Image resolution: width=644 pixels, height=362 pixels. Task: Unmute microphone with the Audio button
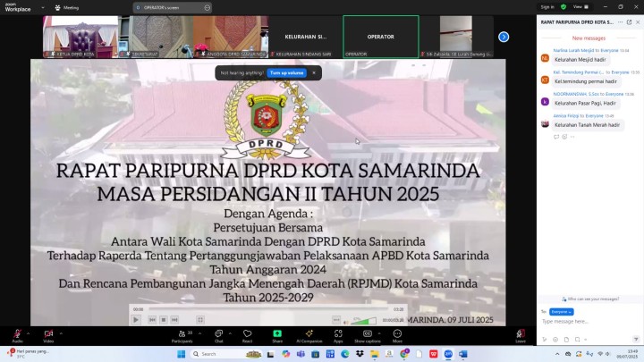coord(17,336)
